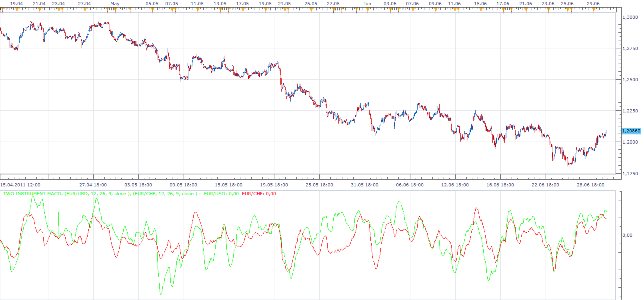Viewport: 644px width, 300px height.
Task: Click the 1,3000 price axis label
Action: 630,17
